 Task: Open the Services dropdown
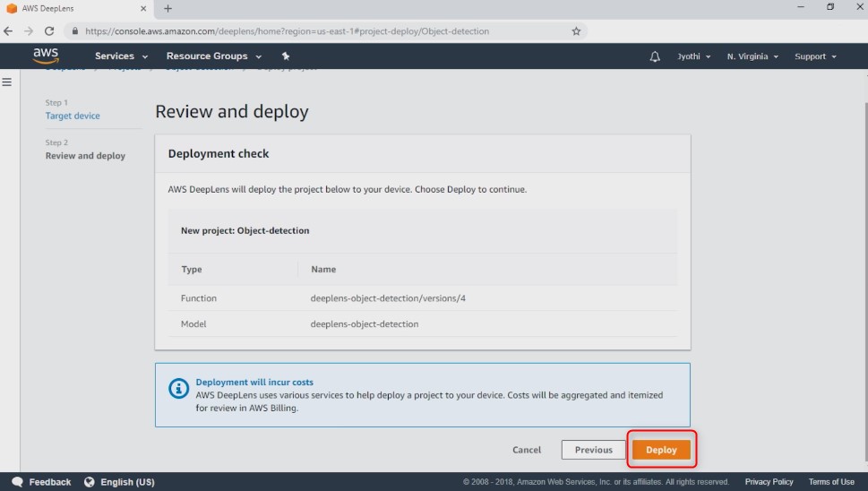tap(121, 56)
